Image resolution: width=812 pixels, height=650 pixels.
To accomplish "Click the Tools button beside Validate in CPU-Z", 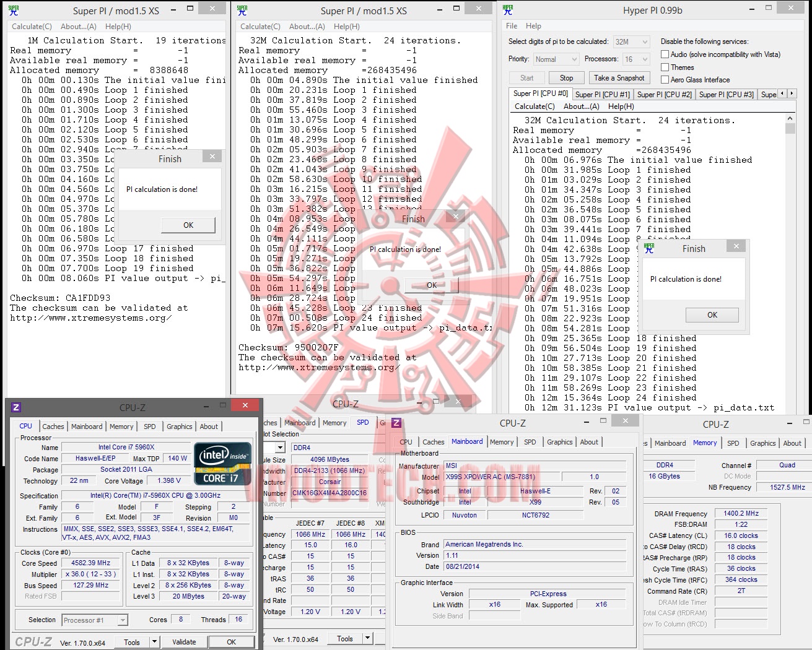I will pos(132,642).
